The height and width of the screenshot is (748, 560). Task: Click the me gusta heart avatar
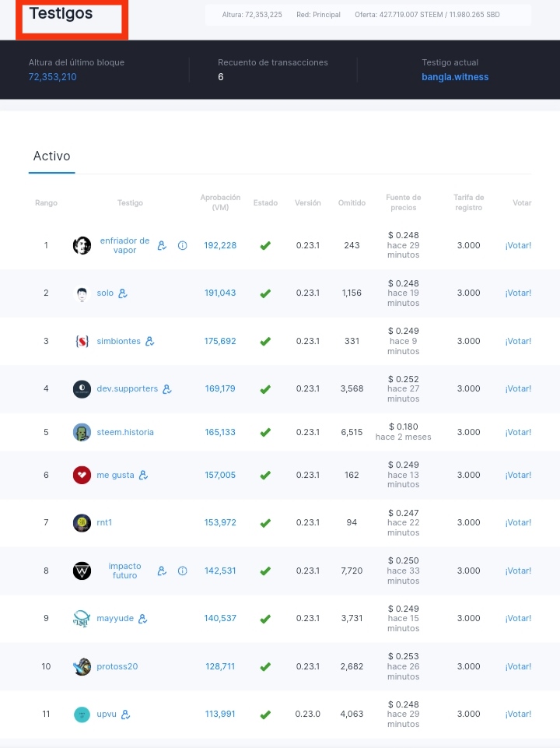(x=82, y=475)
